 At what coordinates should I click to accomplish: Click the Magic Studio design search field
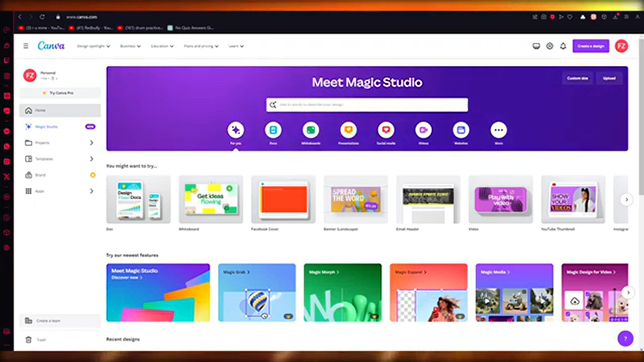pos(367,105)
